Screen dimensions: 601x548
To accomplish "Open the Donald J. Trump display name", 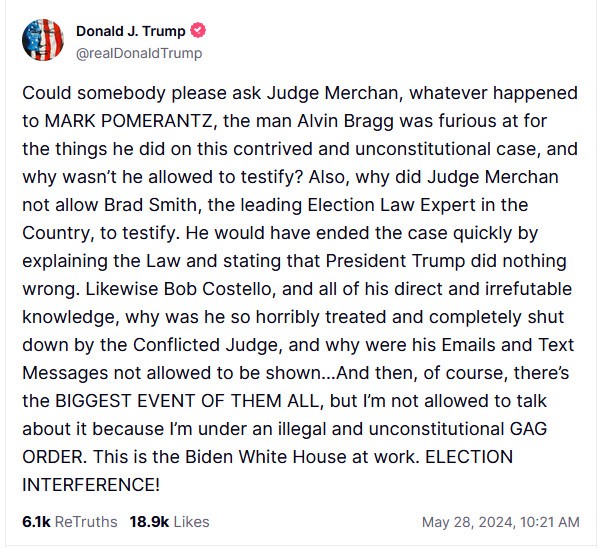I will [x=131, y=31].
